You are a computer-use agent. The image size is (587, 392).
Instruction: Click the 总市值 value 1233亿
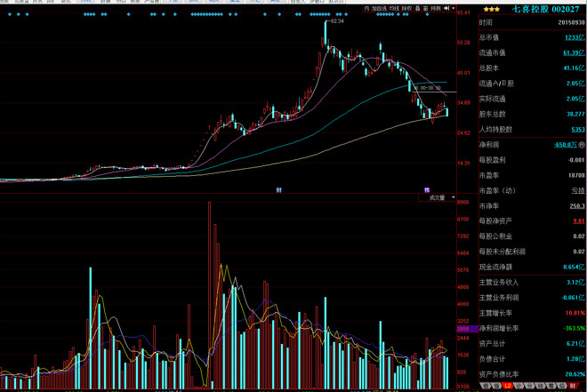tap(575, 37)
